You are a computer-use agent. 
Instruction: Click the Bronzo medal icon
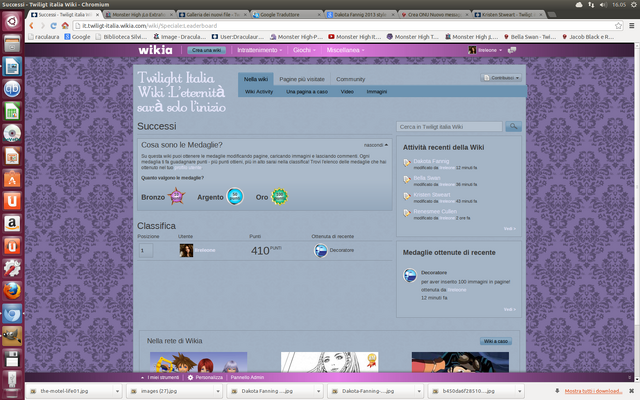(177, 196)
